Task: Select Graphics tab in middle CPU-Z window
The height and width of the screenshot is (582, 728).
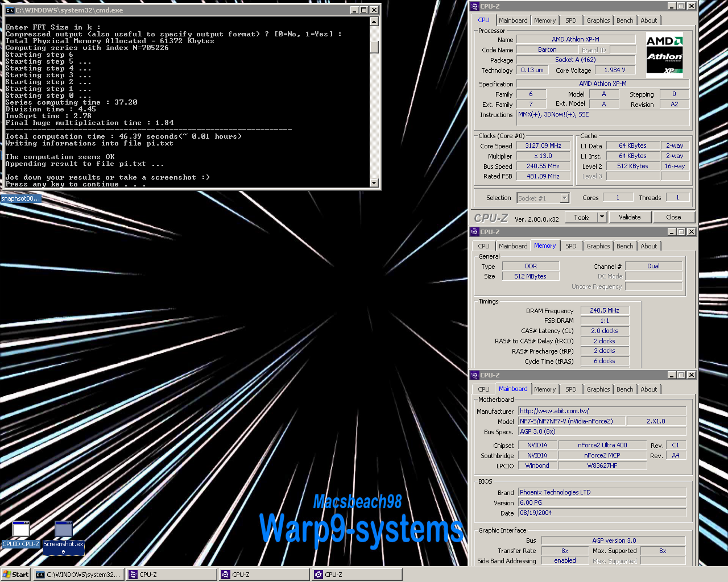Action: point(598,246)
